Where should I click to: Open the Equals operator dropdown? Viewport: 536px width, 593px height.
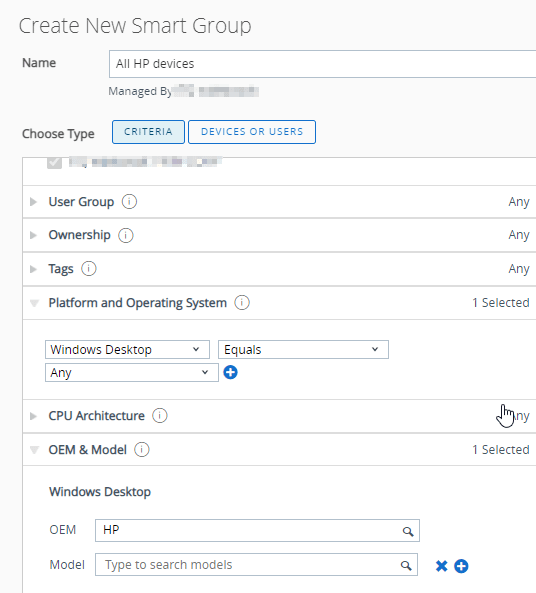(x=303, y=349)
